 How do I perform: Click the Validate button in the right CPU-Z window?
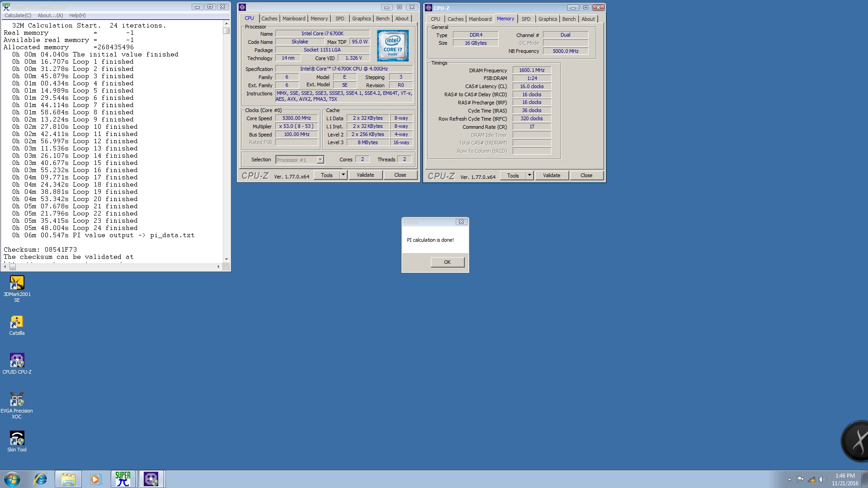coord(552,175)
